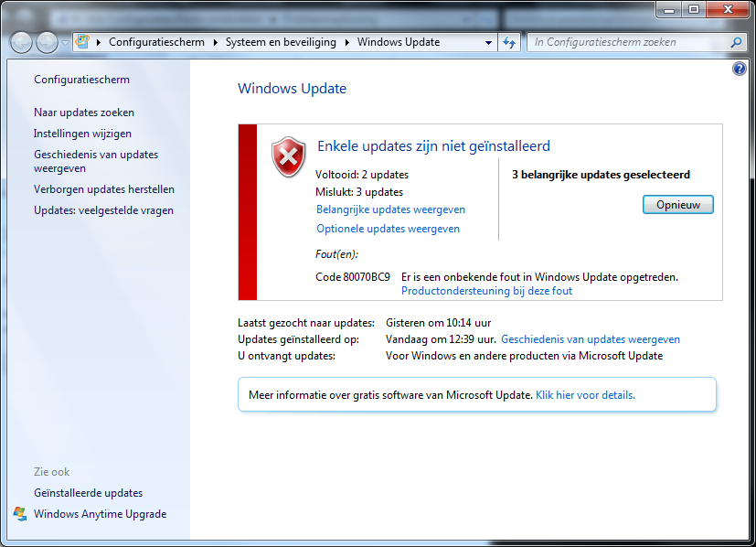Open Instellingen wijzigen
756x547 pixels.
tap(82, 134)
